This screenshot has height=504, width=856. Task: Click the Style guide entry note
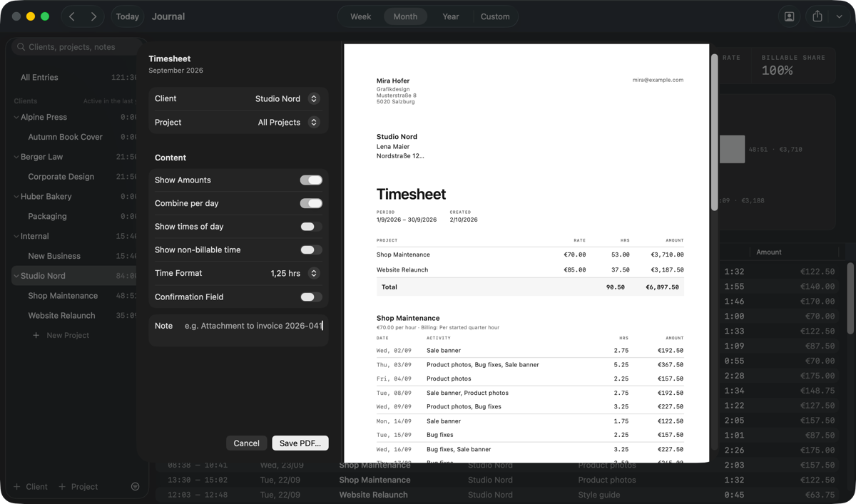pyautogui.click(x=598, y=495)
